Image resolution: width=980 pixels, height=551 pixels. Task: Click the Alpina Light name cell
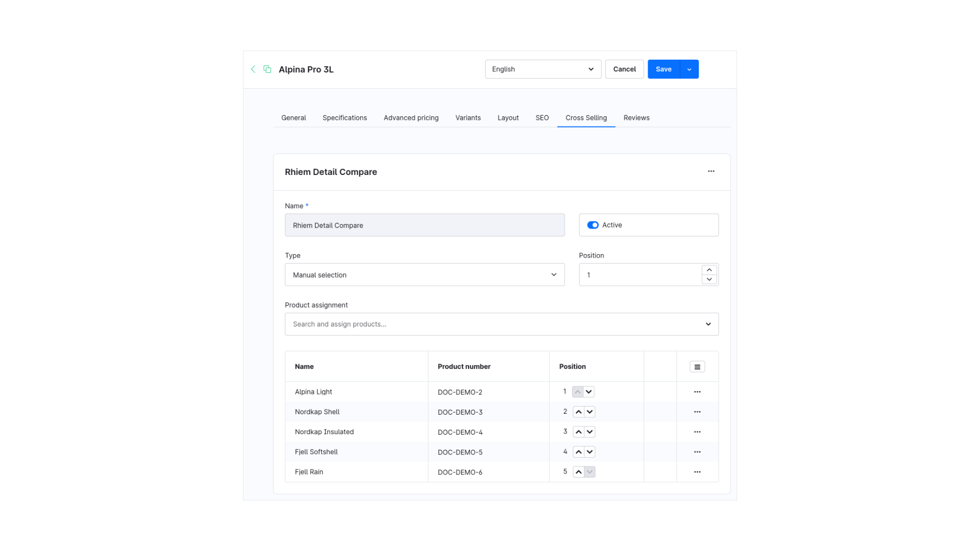click(x=356, y=392)
